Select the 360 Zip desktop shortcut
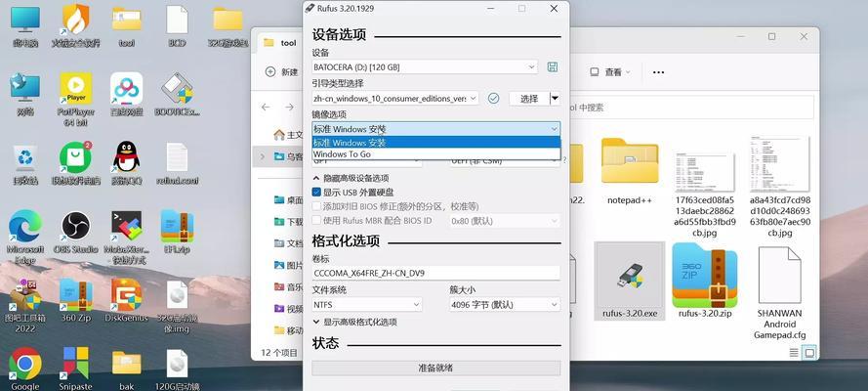Viewport: 868px width, 391px height. (x=76, y=300)
